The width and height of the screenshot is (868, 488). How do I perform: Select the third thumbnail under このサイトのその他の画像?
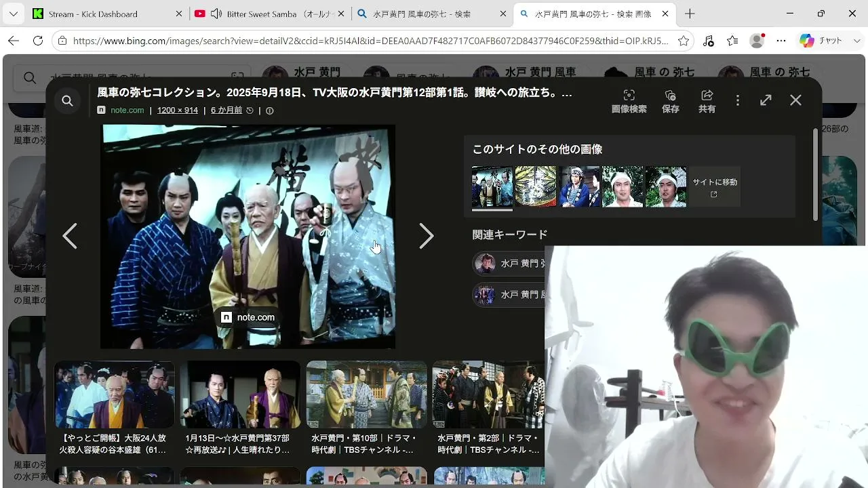tap(579, 186)
